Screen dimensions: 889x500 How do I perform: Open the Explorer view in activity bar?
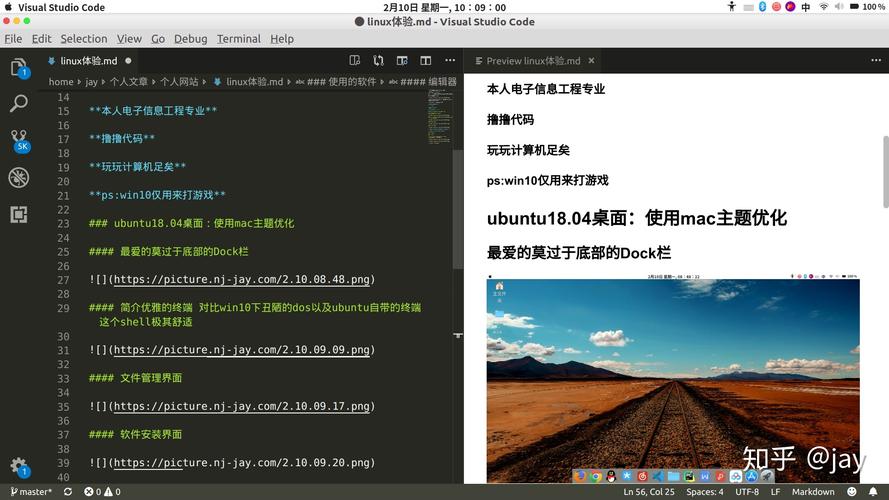click(x=19, y=68)
